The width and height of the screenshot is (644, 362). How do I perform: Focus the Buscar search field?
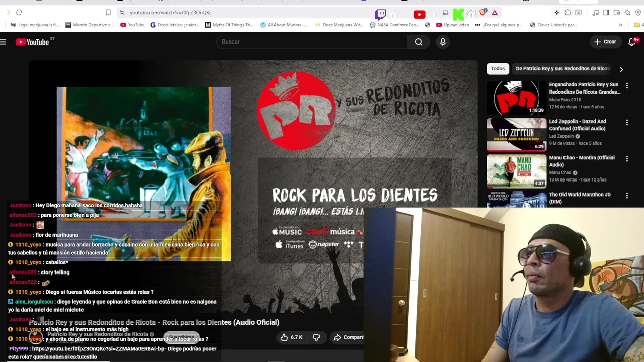point(312,42)
